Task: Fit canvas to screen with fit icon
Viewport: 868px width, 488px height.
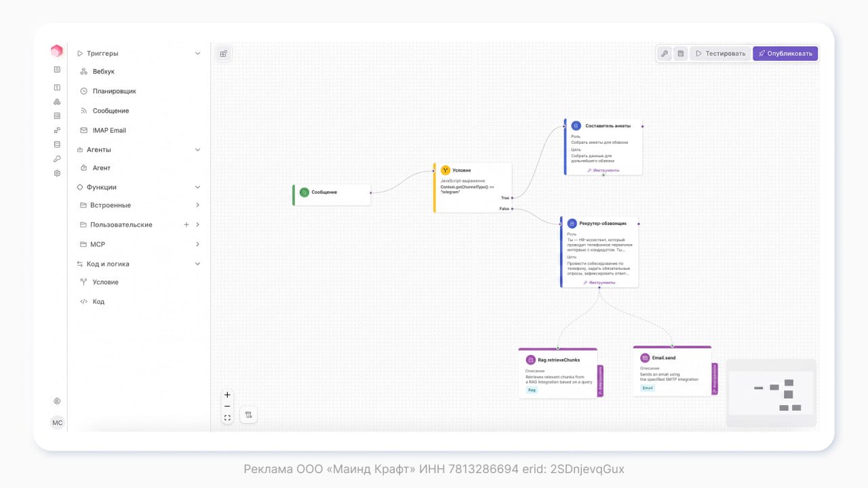Action: click(x=227, y=418)
